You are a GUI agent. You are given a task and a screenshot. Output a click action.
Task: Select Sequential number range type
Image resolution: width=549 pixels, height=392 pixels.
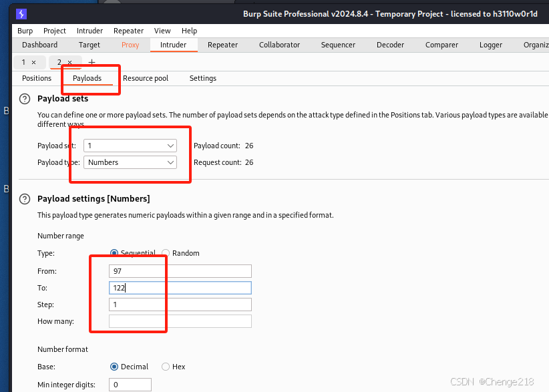click(114, 252)
